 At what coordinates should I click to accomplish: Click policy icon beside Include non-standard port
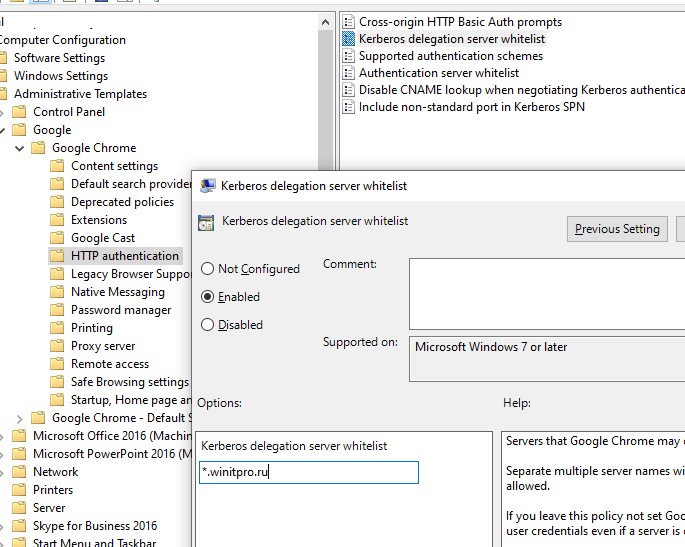pos(348,107)
